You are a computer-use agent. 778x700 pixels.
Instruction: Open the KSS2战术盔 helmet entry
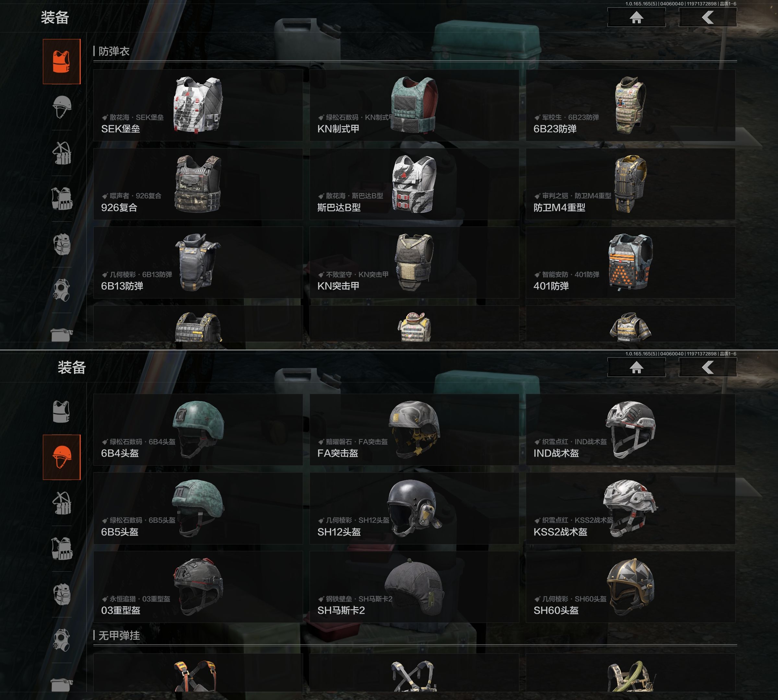coord(630,508)
